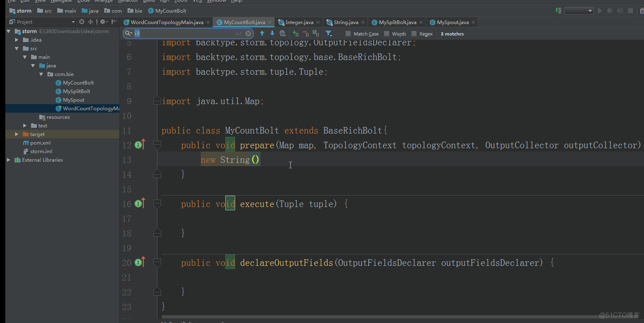Fold the execute method at line 16

(157, 203)
